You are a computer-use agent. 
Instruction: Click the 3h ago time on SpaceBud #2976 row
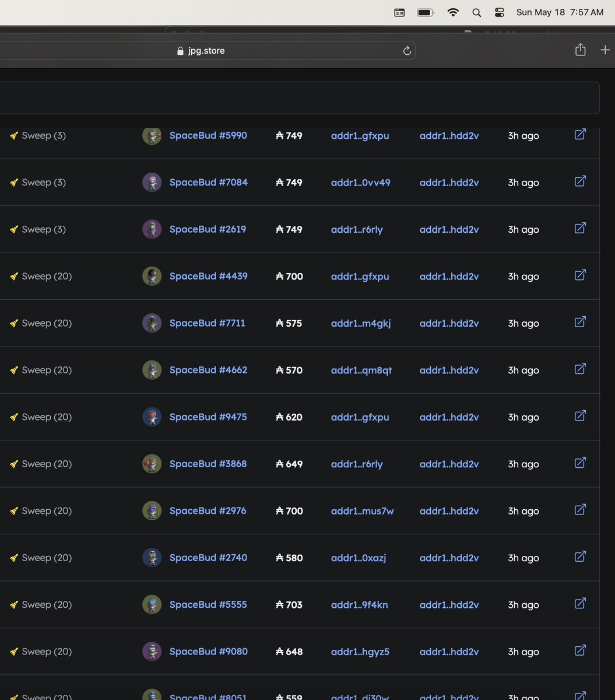pos(523,511)
